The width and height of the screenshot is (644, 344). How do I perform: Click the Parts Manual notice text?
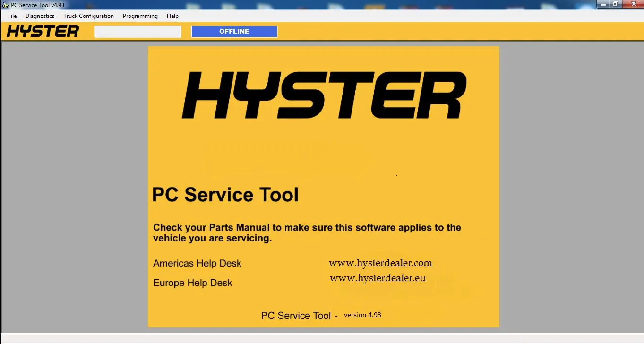point(307,232)
